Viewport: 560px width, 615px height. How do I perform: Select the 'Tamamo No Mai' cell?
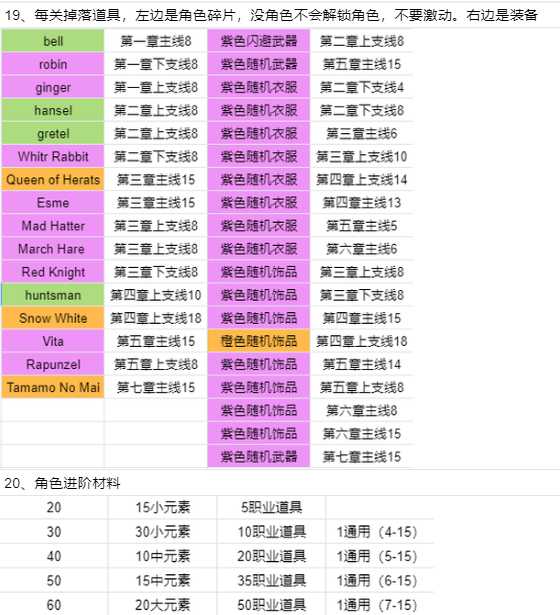tap(53, 388)
